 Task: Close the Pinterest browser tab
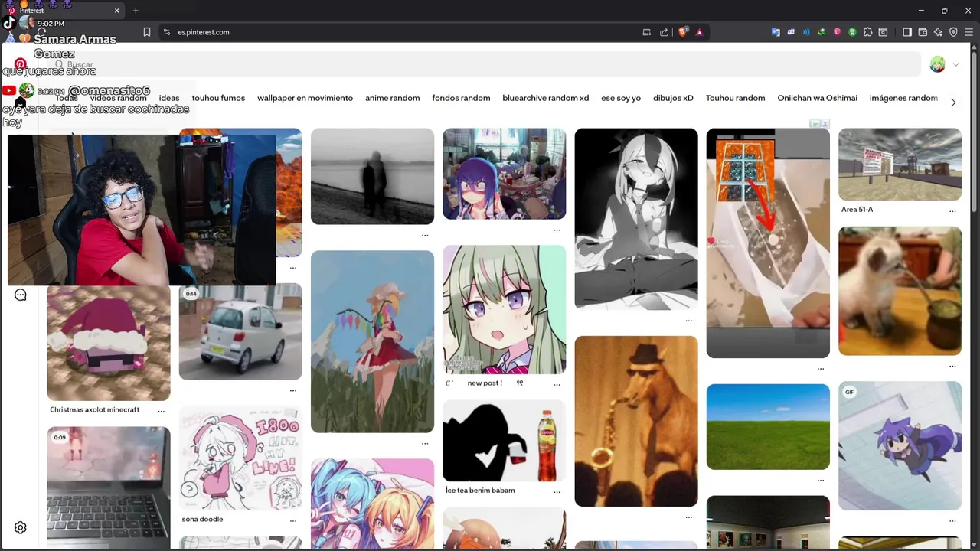click(117, 11)
